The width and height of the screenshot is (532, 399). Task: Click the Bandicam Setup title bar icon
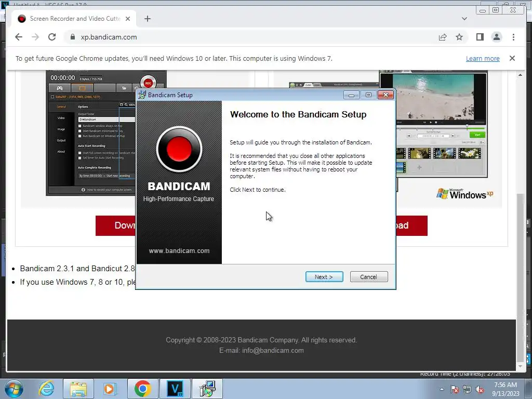point(142,95)
